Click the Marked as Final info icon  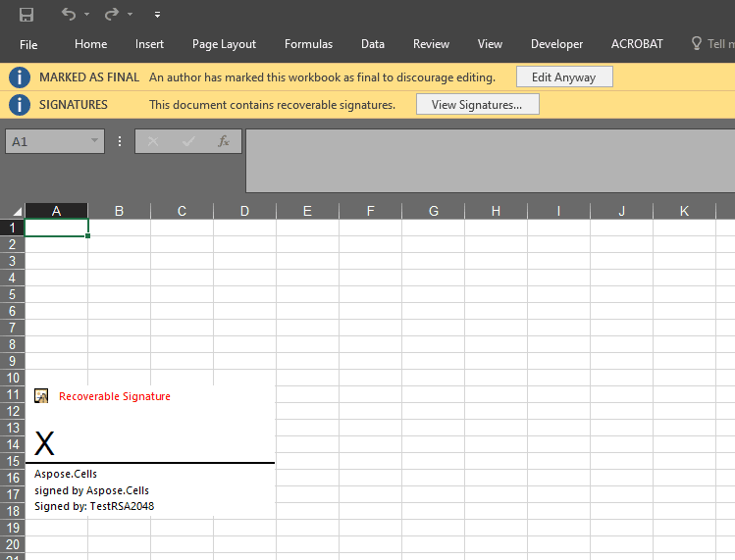click(x=19, y=77)
